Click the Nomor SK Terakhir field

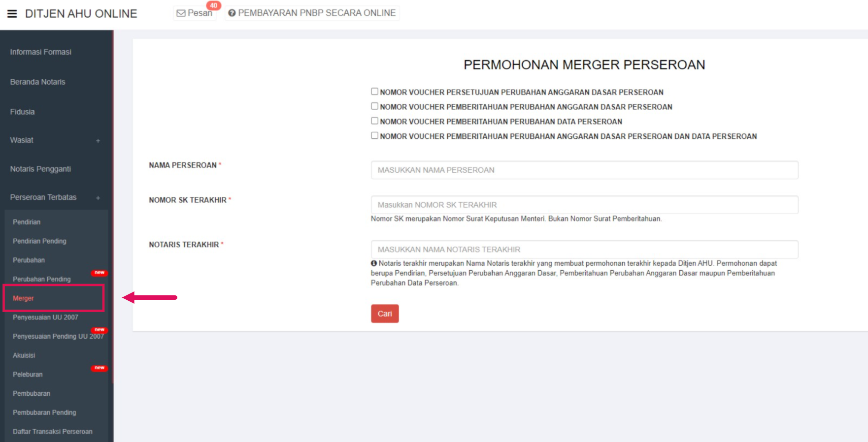coord(584,205)
